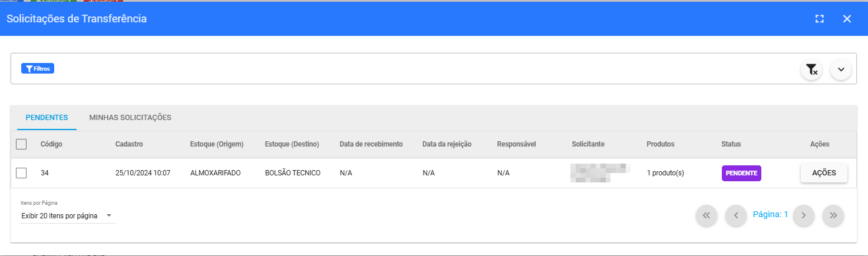Click the Data da rejeição column header
The height and width of the screenshot is (256, 868).
[447, 144]
